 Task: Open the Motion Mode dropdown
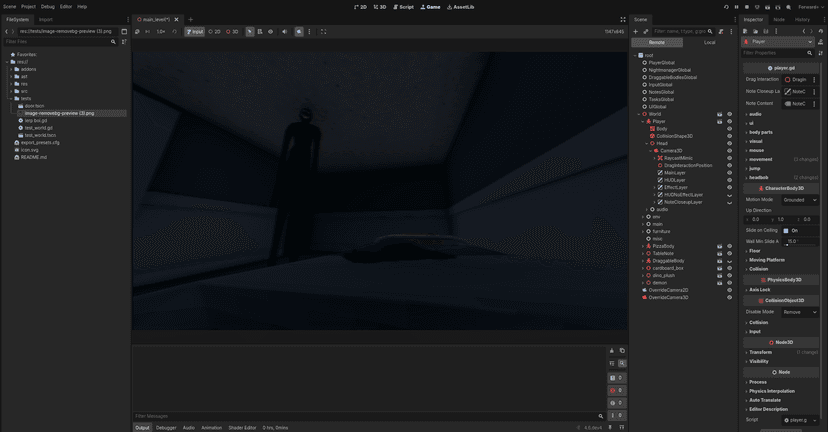coord(800,200)
